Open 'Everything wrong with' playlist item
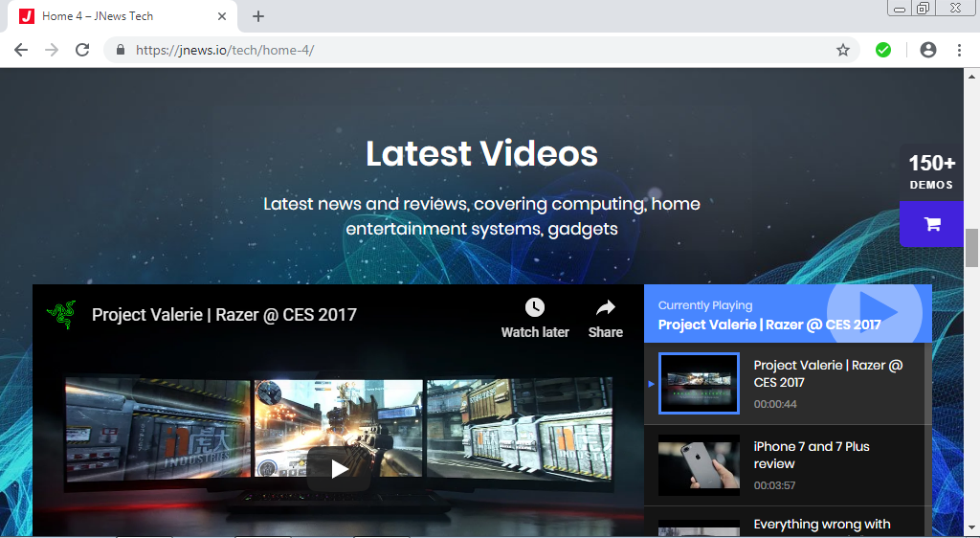980x538 pixels. coord(822,525)
